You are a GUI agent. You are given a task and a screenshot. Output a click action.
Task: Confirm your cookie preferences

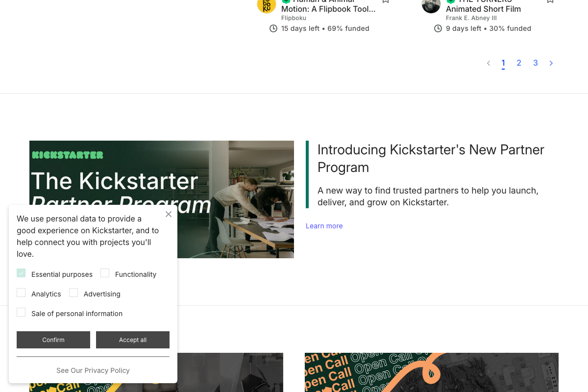point(53,340)
